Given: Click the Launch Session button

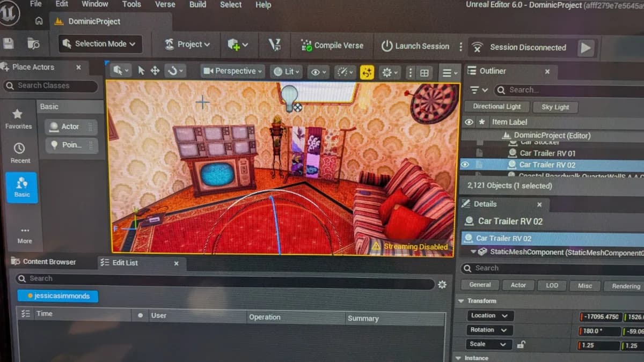Looking at the screenshot, I should coord(415,46).
